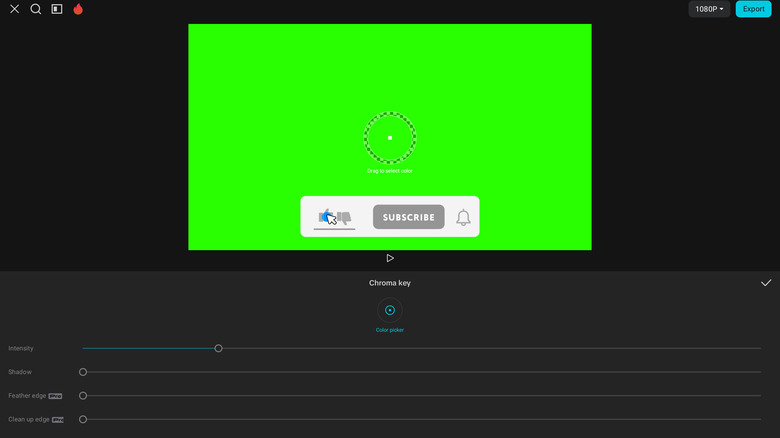Click the Pro badge beside Clean up edge
This screenshot has height=438, width=780.
58,420
